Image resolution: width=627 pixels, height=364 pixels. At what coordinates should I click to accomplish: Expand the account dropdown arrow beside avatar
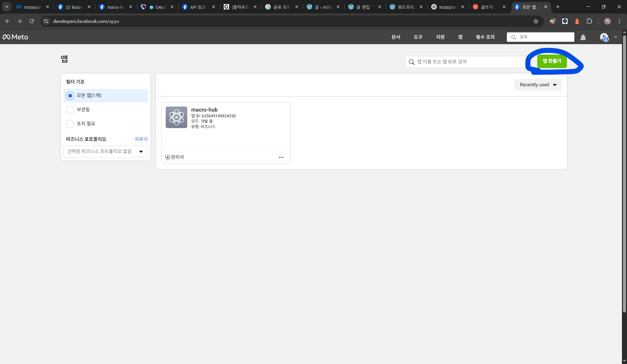pyautogui.click(x=616, y=37)
